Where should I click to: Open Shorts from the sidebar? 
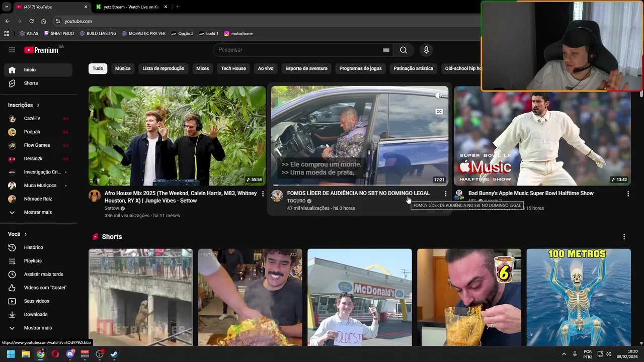38,83
